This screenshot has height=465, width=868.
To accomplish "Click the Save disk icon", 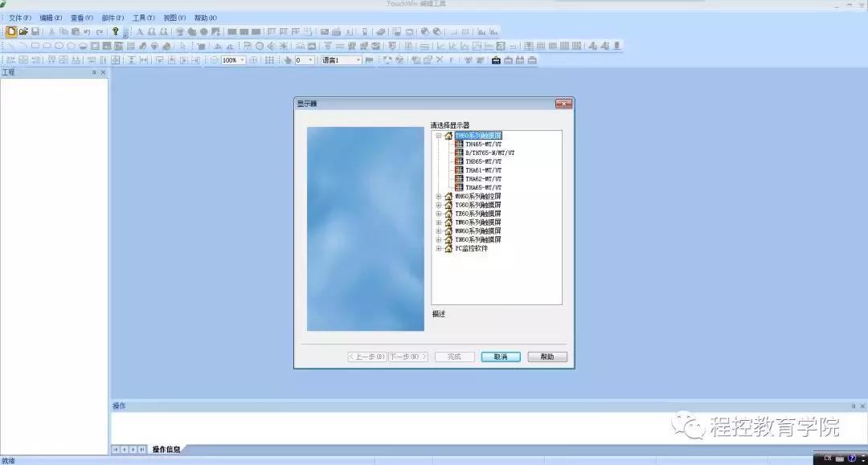I will (35, 32).
